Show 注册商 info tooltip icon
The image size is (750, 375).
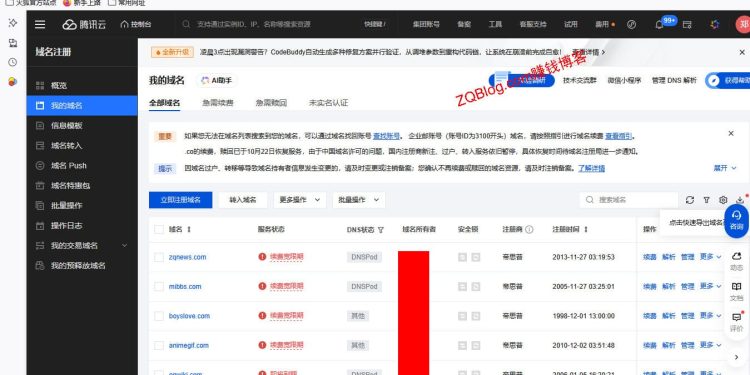pos(529,230)
